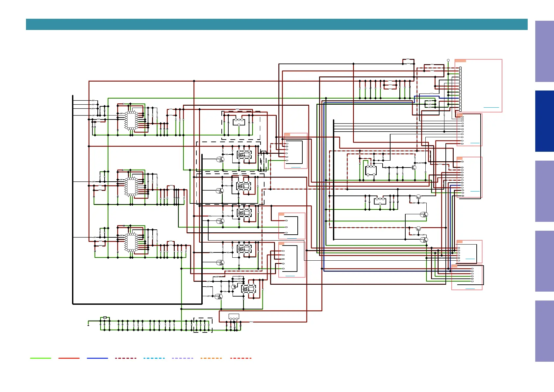Image resolution: width=554 pixels, height=392 pixels.
Task: Open the topmost purple side tab
Action: click(544, 51)
